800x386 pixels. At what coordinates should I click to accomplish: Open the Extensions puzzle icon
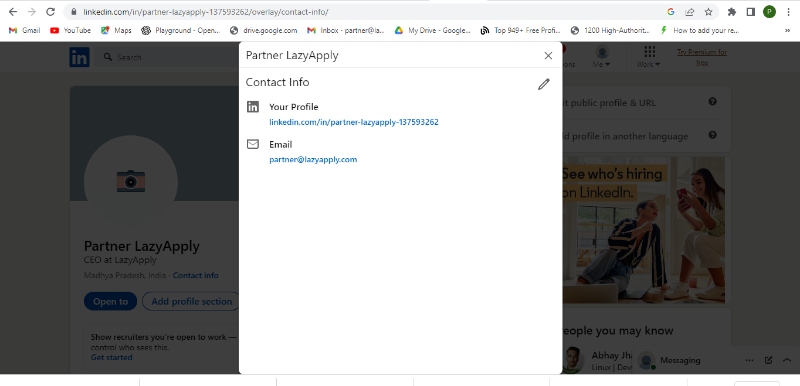point(732,12)
